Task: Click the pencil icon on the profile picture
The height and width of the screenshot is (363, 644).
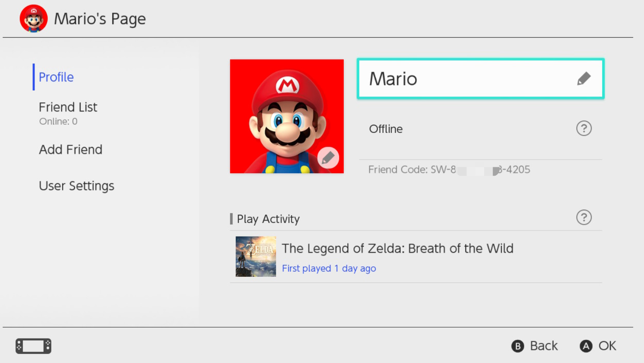Action: [328, 157]
